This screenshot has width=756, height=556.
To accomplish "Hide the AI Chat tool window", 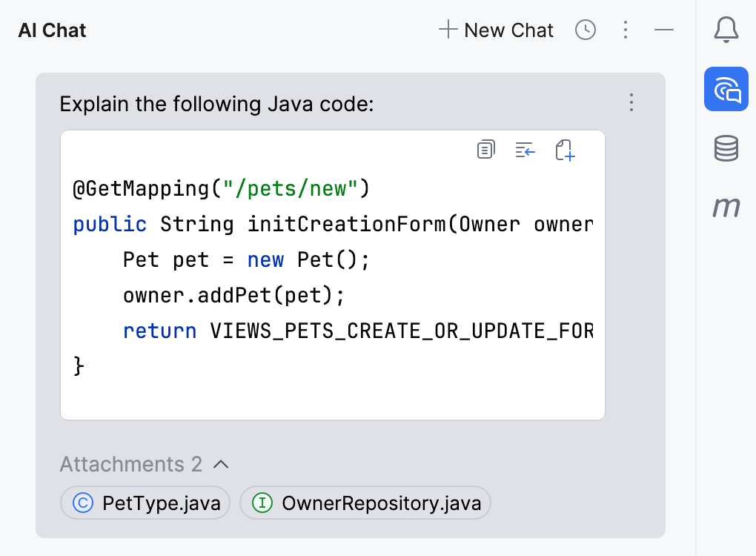I will coord(664,30).
